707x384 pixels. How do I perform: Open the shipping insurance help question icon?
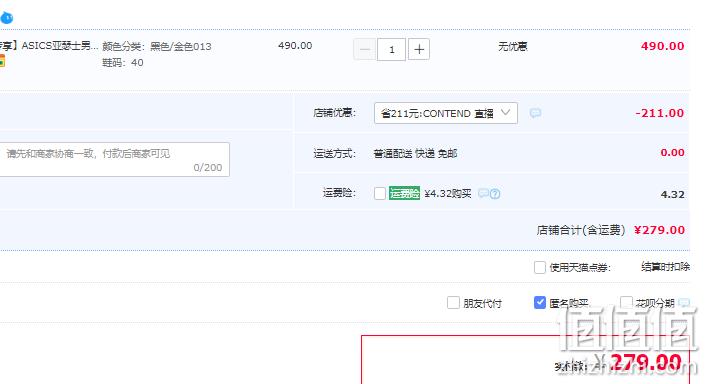(x=495, y=194)
